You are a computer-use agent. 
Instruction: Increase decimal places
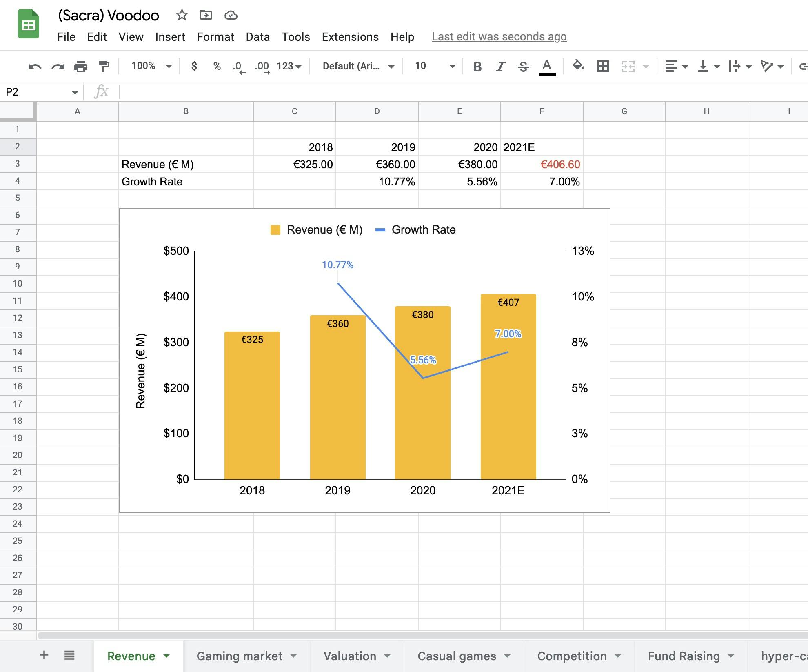tap(262, 67)
